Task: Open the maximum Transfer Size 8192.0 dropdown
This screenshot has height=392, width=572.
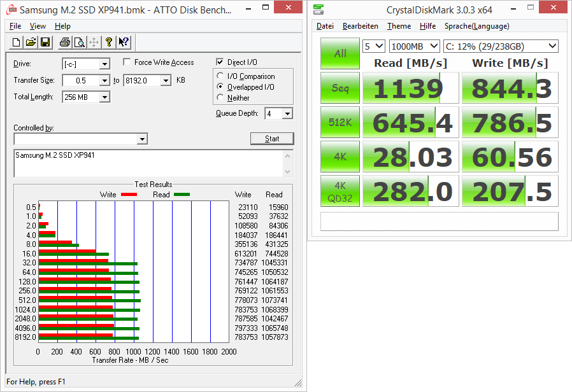Action: point(166,81)
